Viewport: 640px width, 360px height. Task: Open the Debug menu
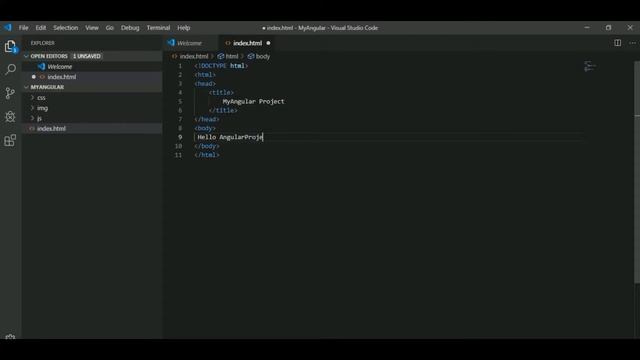tap(130, 28)
